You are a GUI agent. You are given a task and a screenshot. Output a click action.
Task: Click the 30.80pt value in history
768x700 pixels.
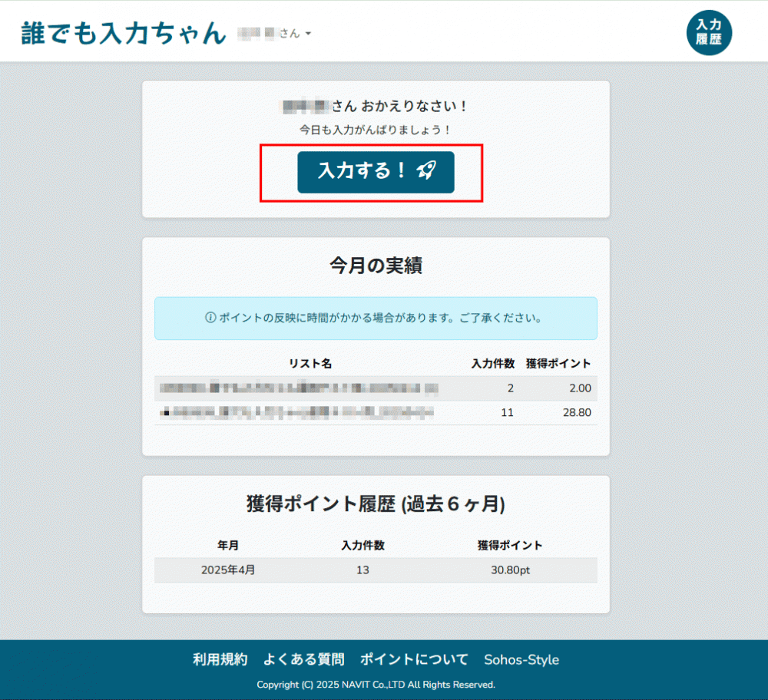[510, 570]
